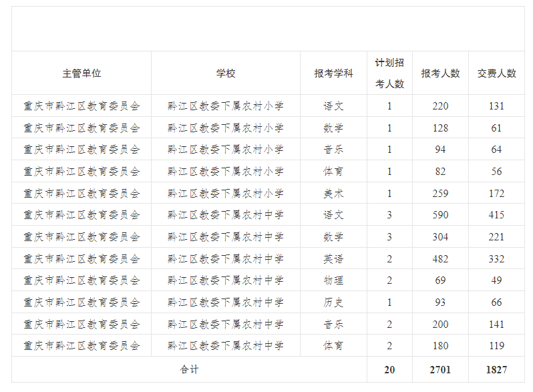Select the 交费人数 column header
This screenshot has width=533, height=392.
(496, 73)
